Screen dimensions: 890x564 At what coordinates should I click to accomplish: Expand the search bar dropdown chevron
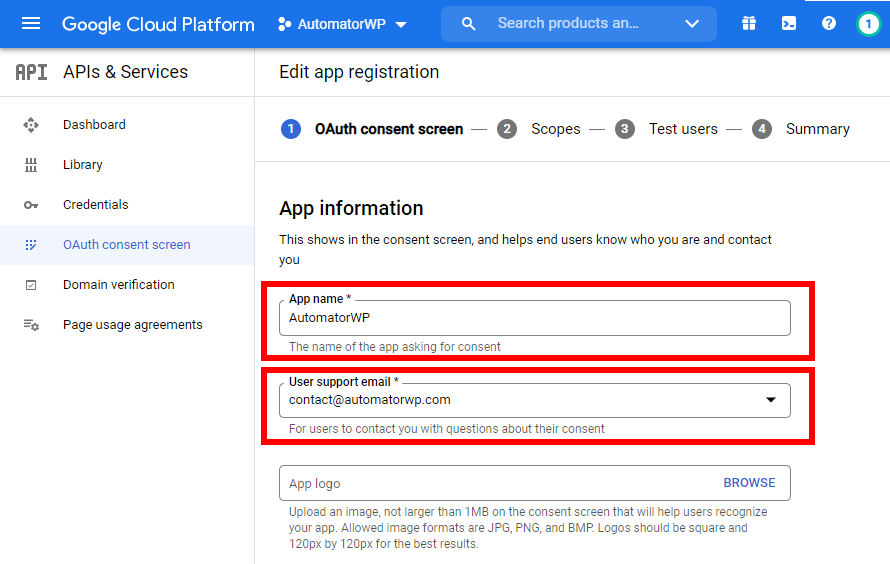click(692, 24)
